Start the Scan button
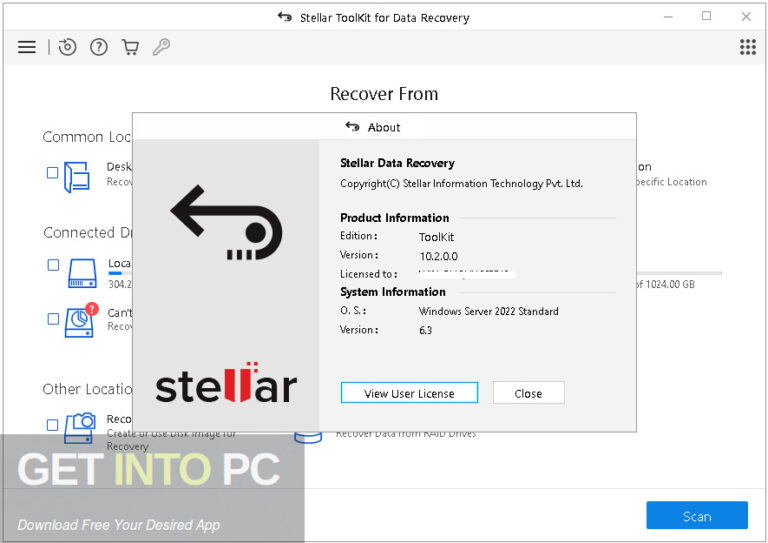This screenshot has height=543, width=768. pos(696,515)
